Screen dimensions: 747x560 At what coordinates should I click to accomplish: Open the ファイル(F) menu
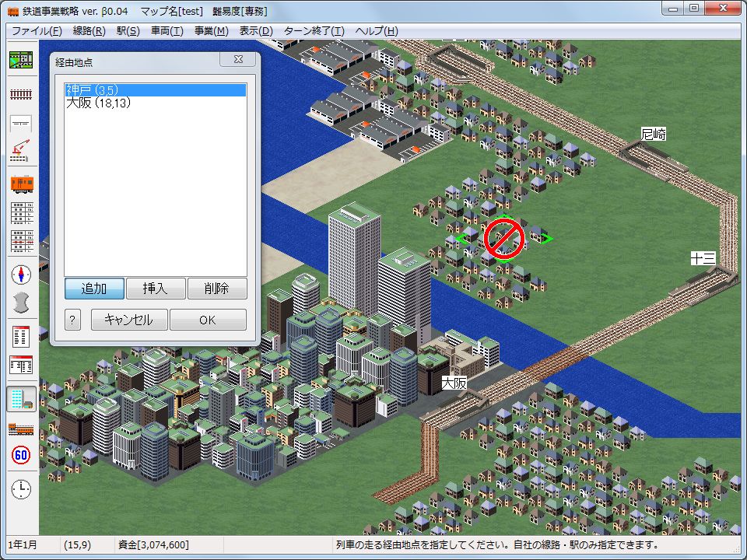click(37, 31)
